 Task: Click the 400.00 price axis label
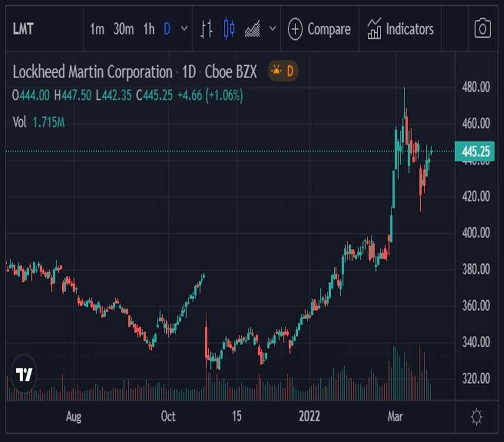click(x=476, y=233)
